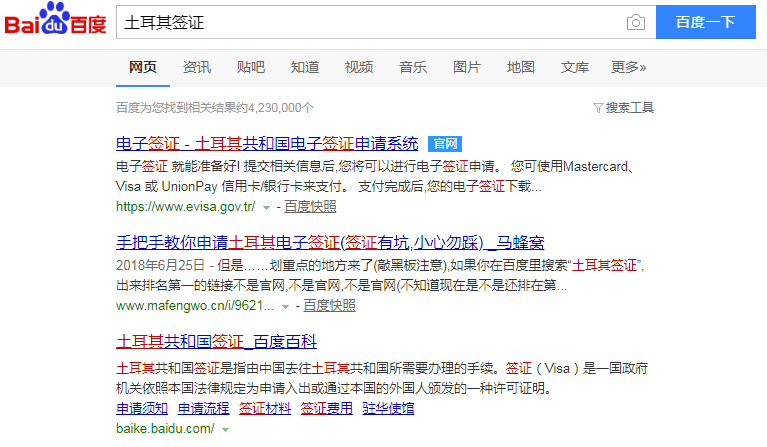767x447 pixels.
Task: Select the 网页 tab
Action: coord(143,67)
